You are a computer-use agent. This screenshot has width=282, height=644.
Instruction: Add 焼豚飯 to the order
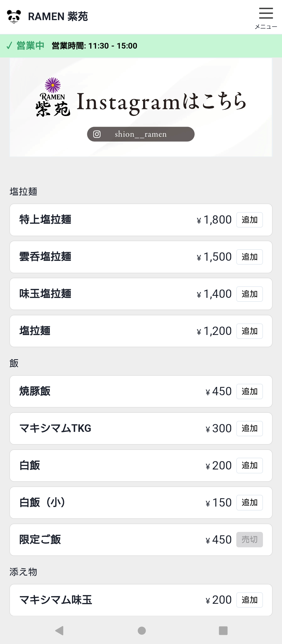249,392
